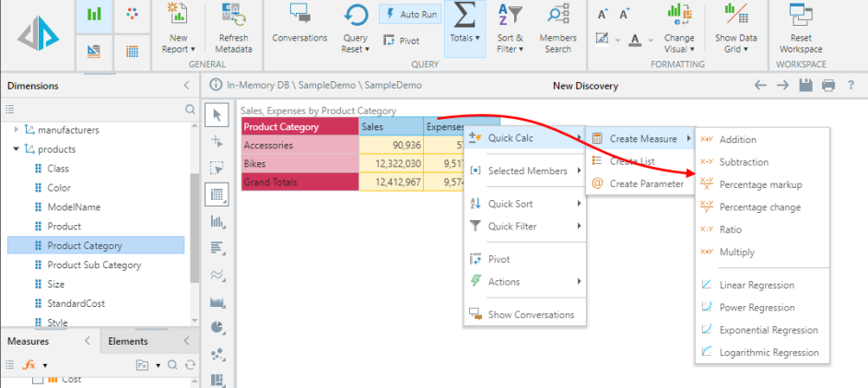Select the Class dimension
The image size is (868, 388).
[58, 169]
